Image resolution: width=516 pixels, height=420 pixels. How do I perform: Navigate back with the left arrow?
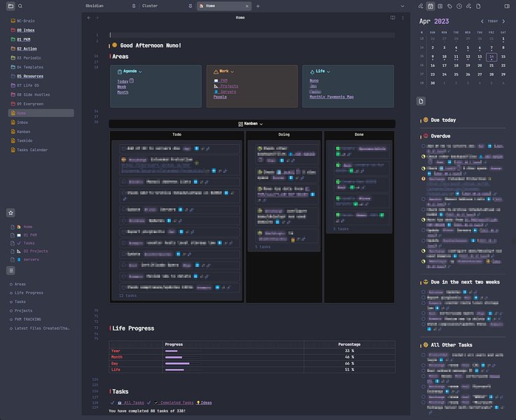coord(89,17)
